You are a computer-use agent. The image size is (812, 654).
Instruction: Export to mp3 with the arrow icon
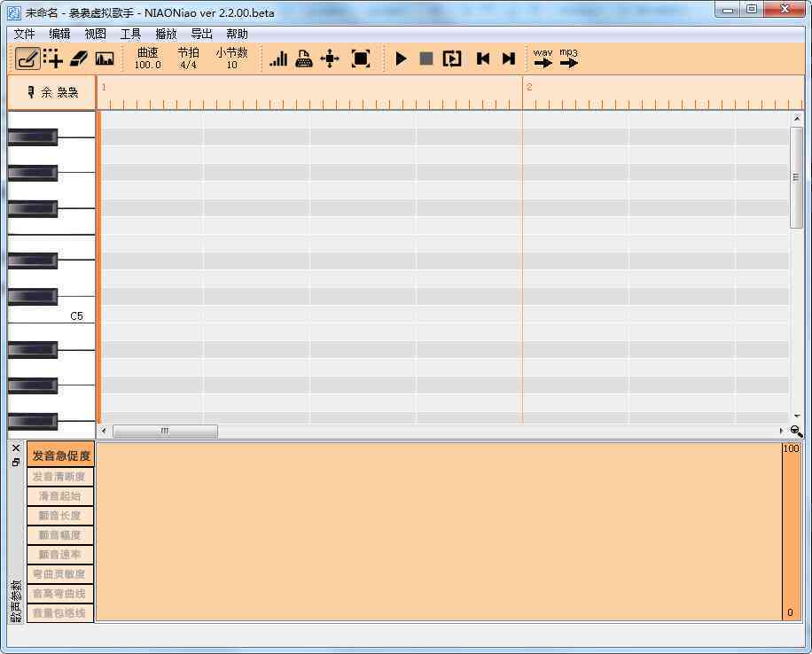(x=568, y=58)
